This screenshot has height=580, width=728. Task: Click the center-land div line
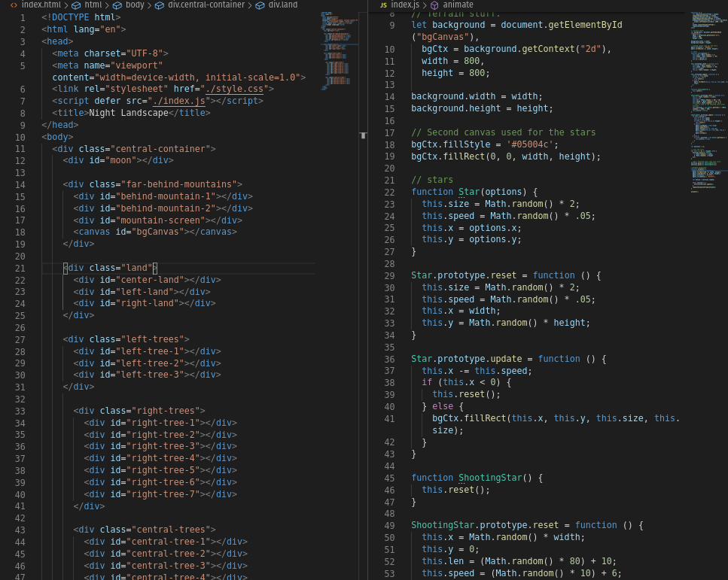click(147, 280)
